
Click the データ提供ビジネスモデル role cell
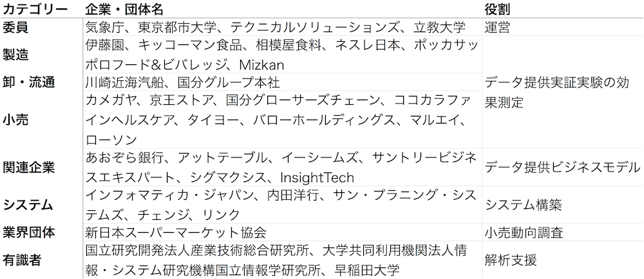point(559,167)
